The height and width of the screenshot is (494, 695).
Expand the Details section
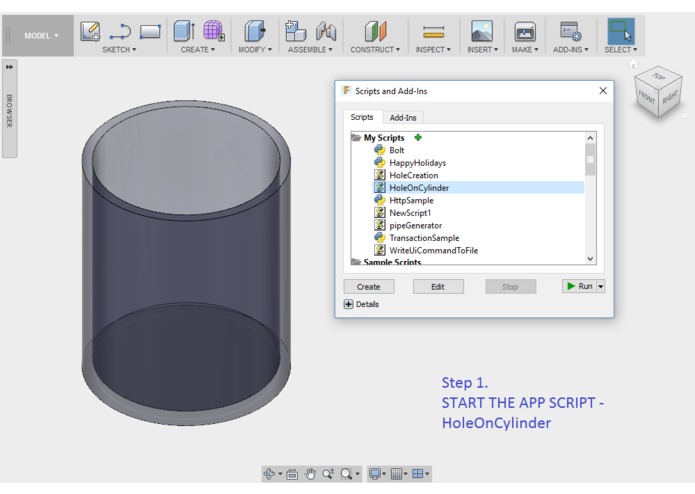coord(349,304)
